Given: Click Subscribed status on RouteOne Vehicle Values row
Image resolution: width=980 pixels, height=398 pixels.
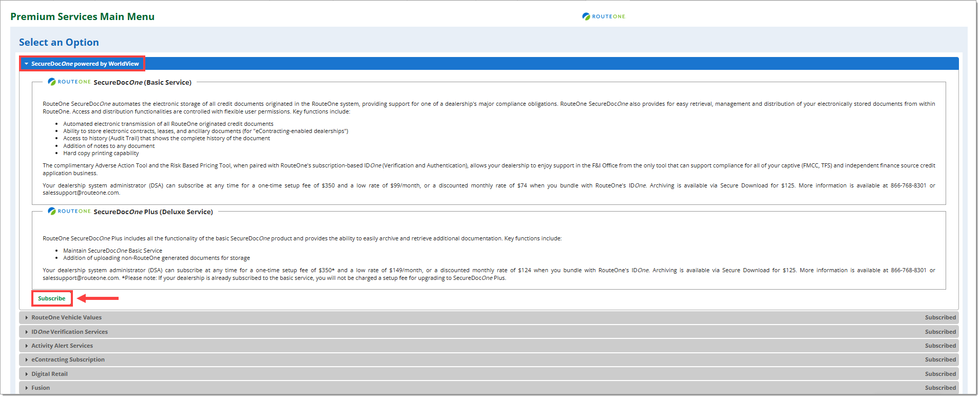Looking at the screenshot, I should tap(940, 317).
